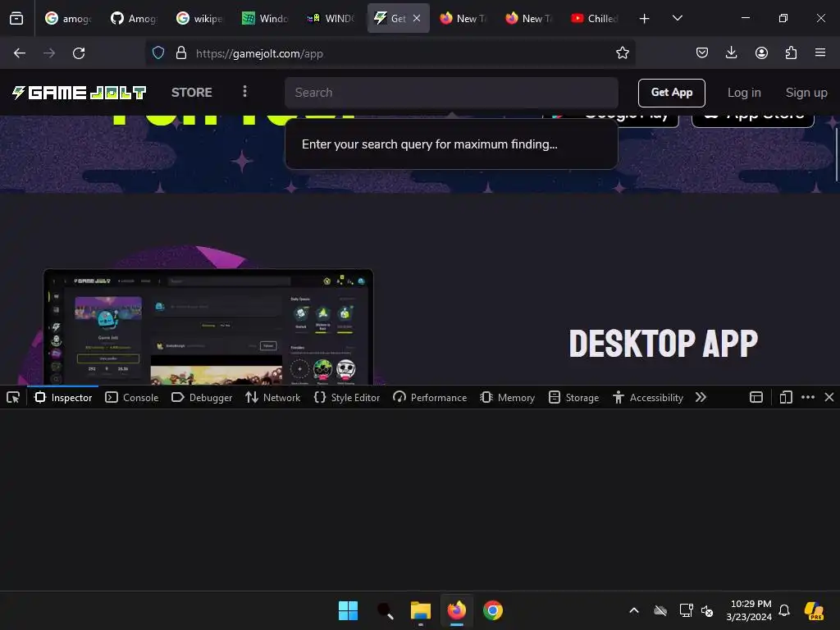The height and width of the screenshot is (630, 840).
Task: Bookmark this page with the star
Action: (622, 53)
